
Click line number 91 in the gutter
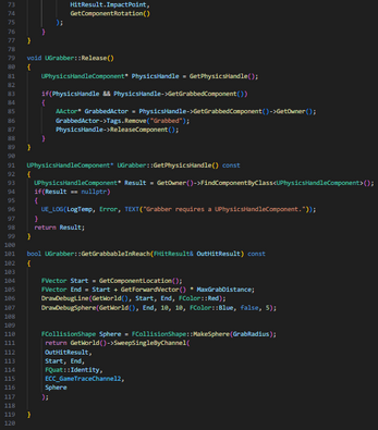11,165
